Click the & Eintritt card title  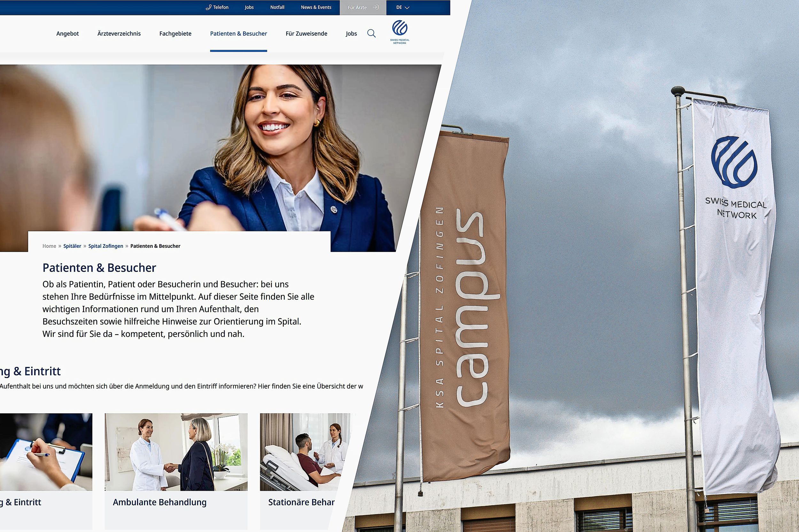[21, 502]
